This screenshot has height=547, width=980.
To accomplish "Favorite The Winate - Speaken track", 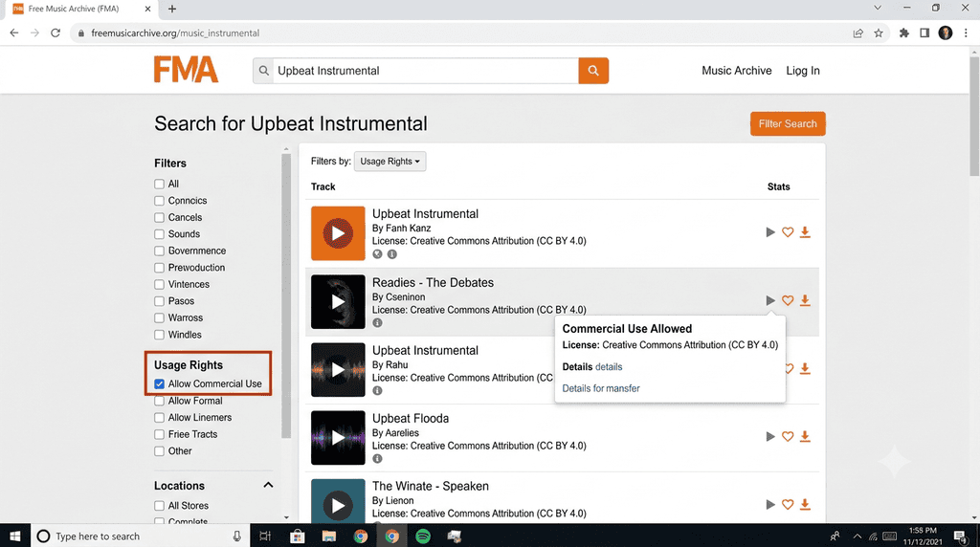I will pyautogui.click(x=788, y=505).
